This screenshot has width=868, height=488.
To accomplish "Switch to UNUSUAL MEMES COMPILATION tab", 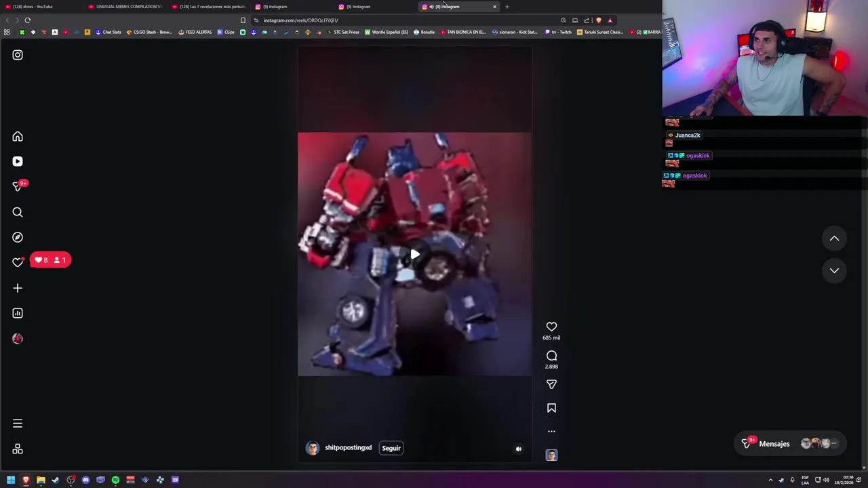I will [125, 7].
